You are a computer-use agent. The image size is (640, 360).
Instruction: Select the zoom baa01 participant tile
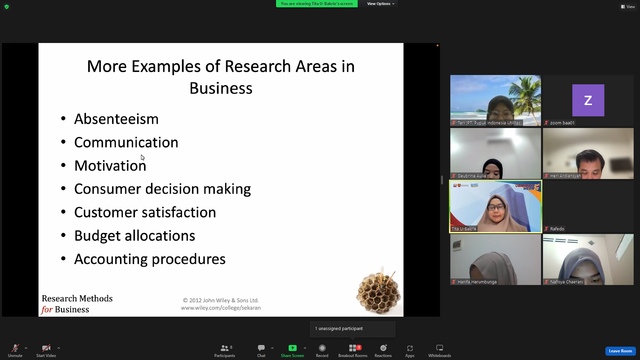tap(588, 100)
